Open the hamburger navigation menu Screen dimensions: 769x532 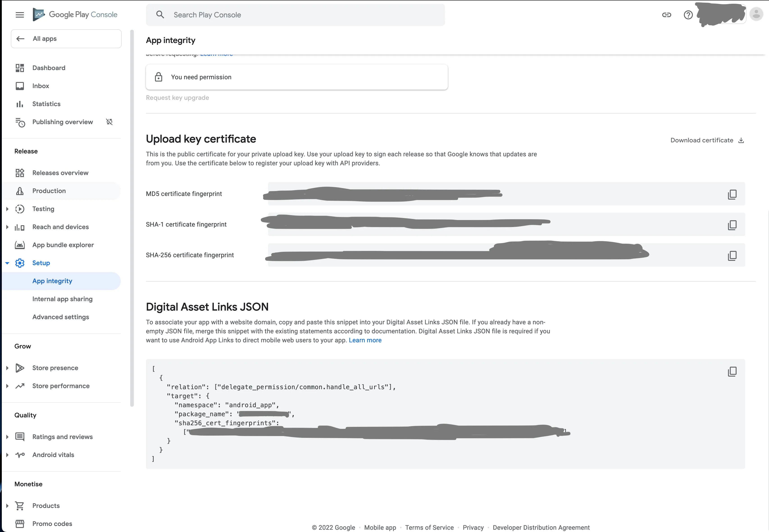point(20,15)
